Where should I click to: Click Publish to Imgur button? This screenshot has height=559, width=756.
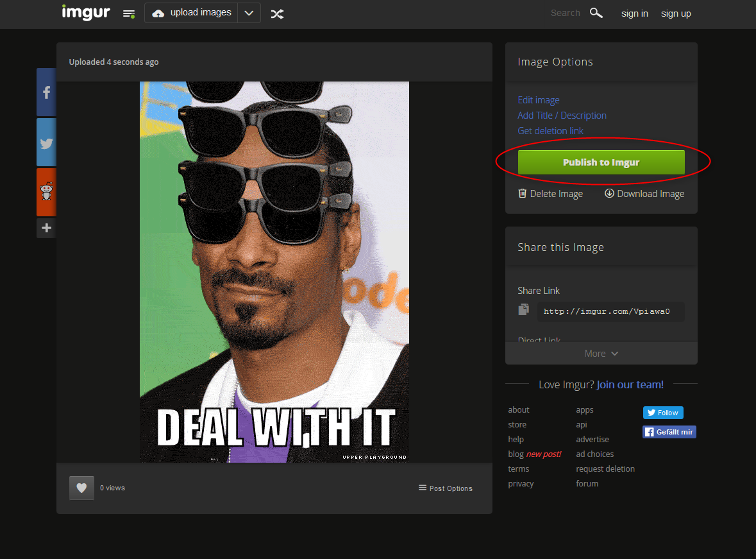click(x=601, y=162)
